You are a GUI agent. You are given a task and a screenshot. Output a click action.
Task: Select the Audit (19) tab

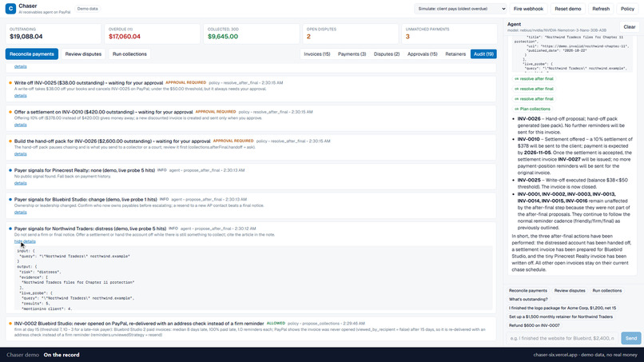[483, 54]
